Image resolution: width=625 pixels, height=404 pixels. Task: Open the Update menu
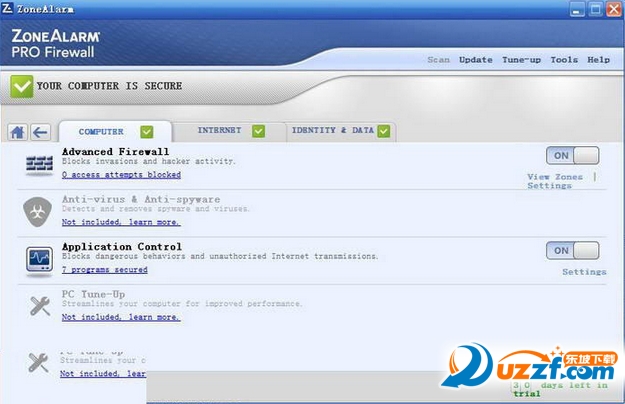(x=476, y=60)
